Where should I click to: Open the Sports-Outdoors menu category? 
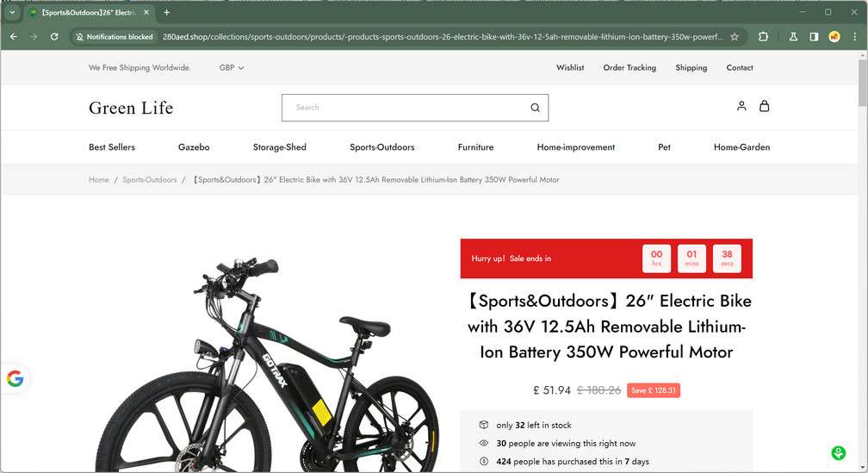pyautogui.click(x=382, y=147)
